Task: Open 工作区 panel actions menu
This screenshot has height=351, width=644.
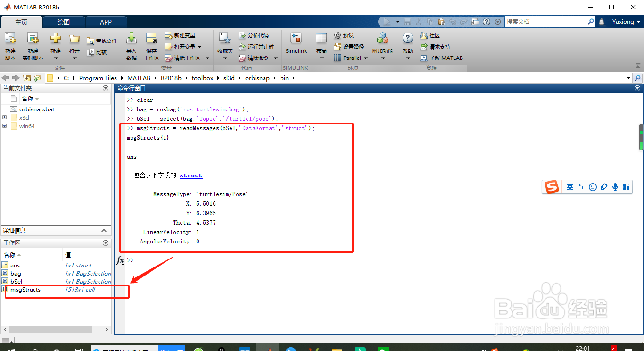Action: click(106, 243)
